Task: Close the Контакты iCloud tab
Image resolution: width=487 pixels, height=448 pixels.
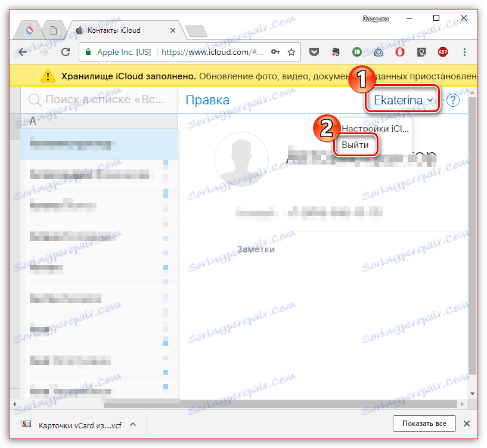Action: click(x=173, y=30)
